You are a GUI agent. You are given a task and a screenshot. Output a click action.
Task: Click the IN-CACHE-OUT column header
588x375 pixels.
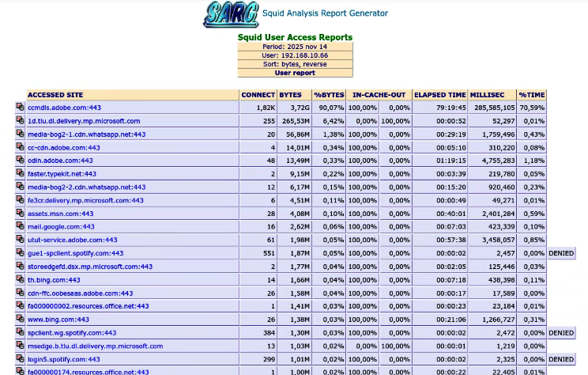[x=379, y=95]
